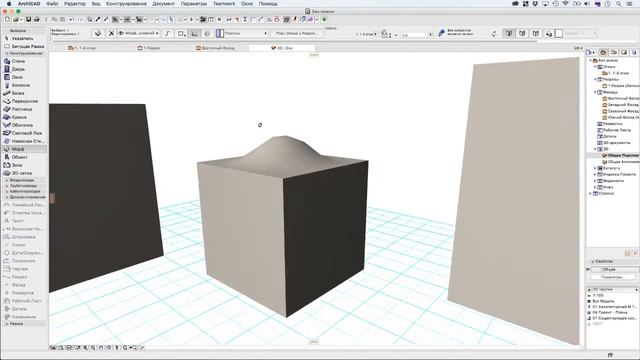Image resolution: width=640 pixels, height=360 pixels.
Task: Click the Print toolbar icon
Action: click(x=36, y=19)
